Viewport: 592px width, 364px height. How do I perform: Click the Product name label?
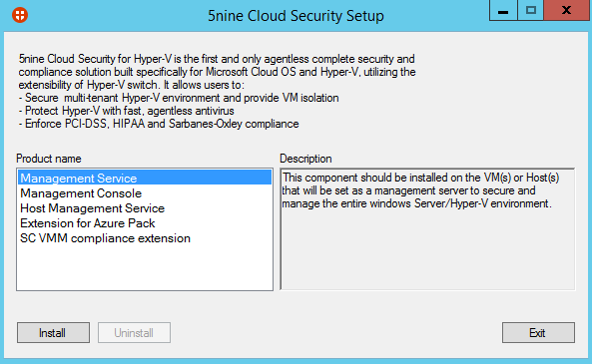click(x=49, y=159)
